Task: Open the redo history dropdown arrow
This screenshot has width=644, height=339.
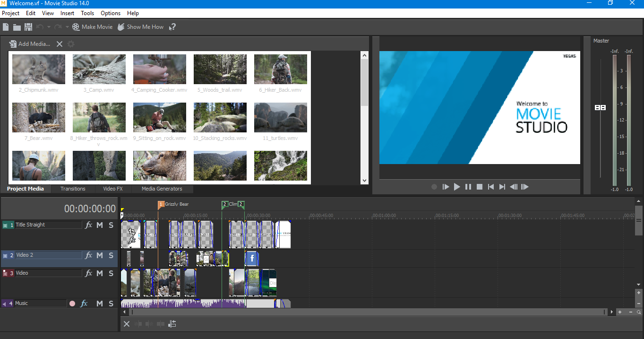Action: pyautogui.click(x=67, y=27)
